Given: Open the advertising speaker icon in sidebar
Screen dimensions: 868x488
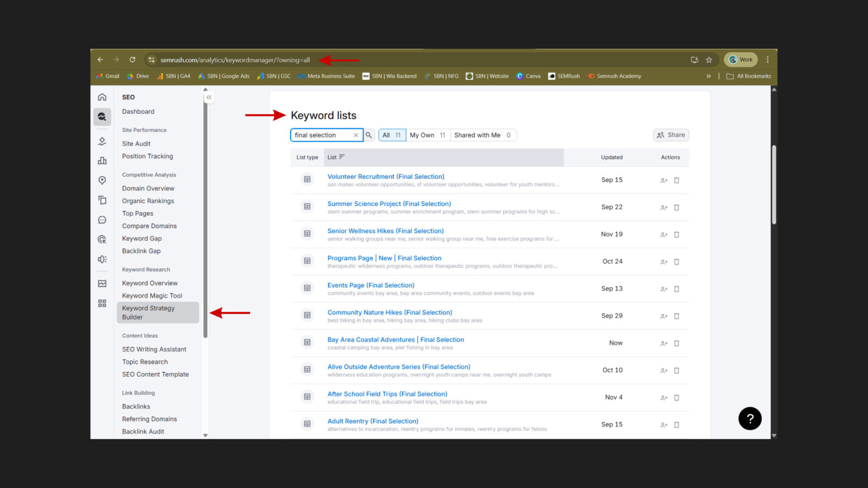Looking at the screenshot, I should pyautogui.click(x=102, y=259).
